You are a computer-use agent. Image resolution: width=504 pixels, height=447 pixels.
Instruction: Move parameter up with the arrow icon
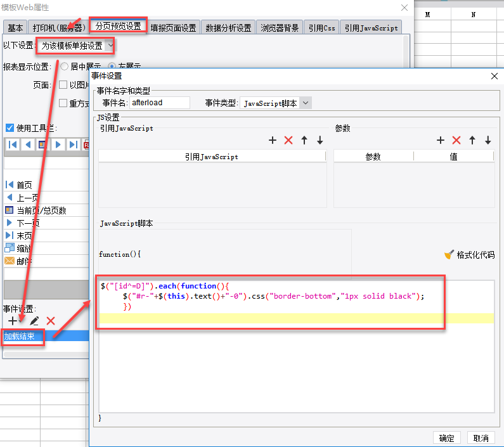tap(472, 140)
